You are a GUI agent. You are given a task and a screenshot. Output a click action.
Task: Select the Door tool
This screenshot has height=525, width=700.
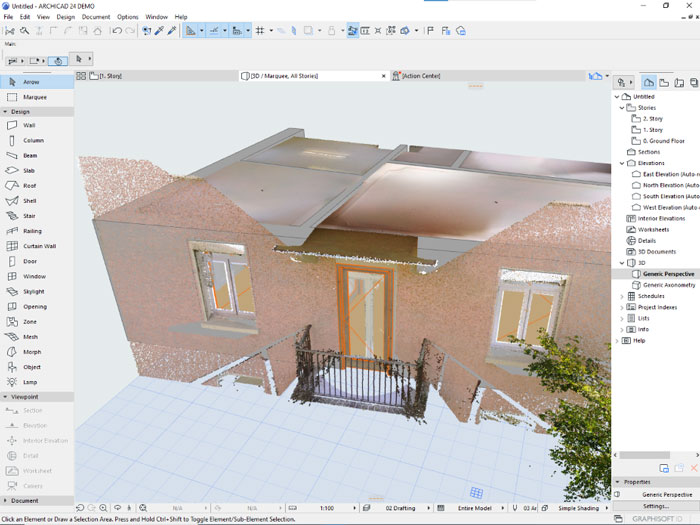coord(37,261)
